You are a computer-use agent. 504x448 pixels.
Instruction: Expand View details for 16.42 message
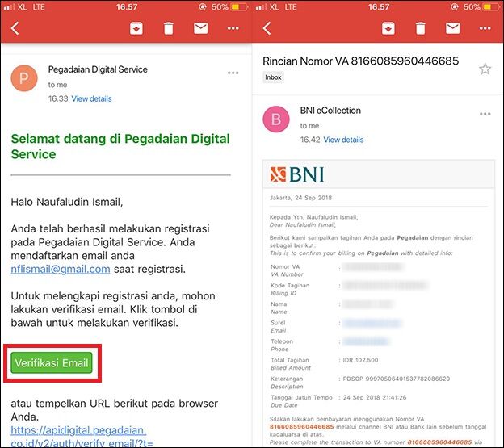tap(343, 140)
